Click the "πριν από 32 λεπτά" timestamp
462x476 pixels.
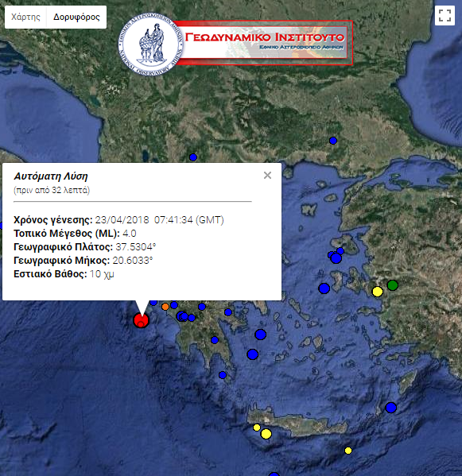[x=52, y=191]
